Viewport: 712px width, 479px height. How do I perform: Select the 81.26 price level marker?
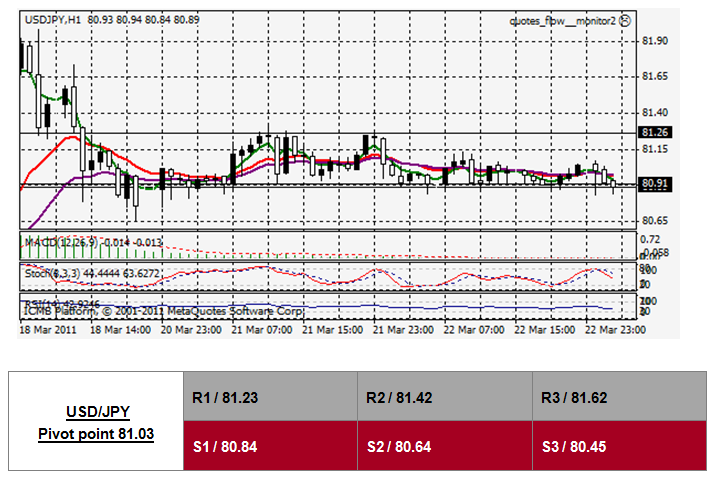(x=655, y=132)
